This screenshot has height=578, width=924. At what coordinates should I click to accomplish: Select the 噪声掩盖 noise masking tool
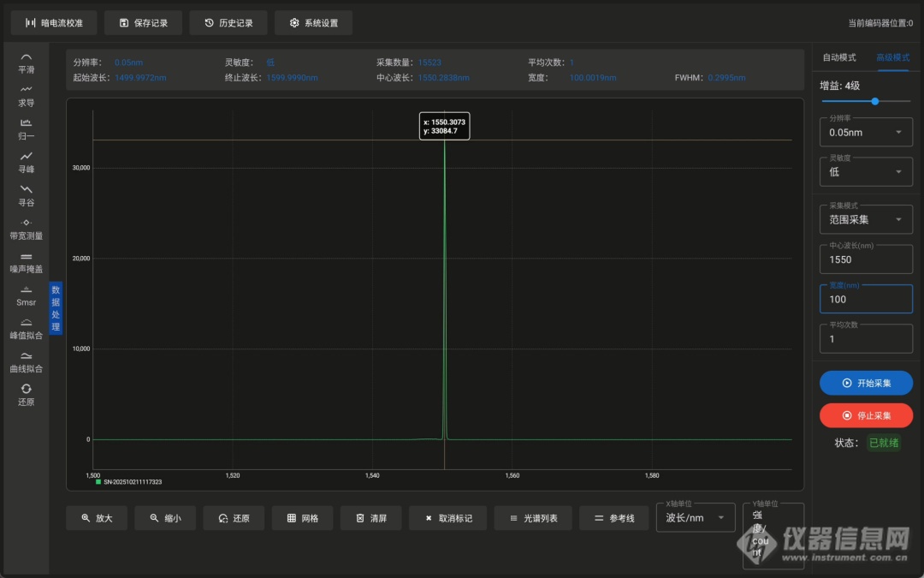(x=26, y=263)
